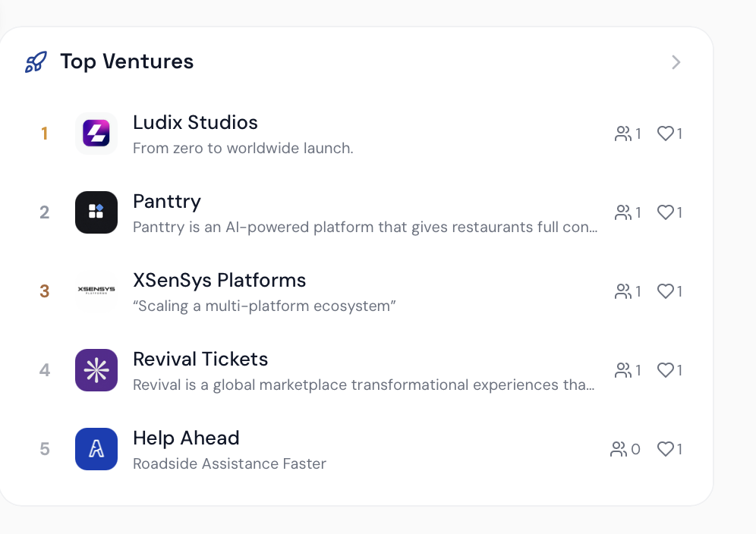Expand Top Ventures with the chevron arrow

click(x=676, y=62)
